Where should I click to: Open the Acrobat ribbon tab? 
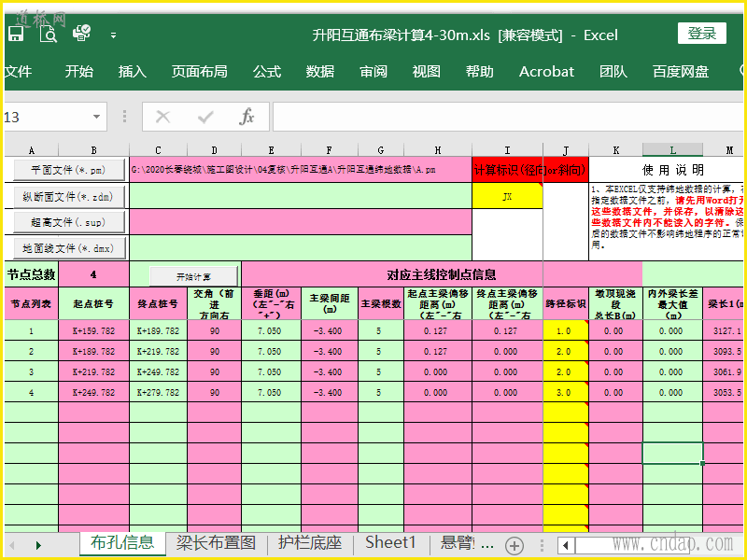pos(546,72)
